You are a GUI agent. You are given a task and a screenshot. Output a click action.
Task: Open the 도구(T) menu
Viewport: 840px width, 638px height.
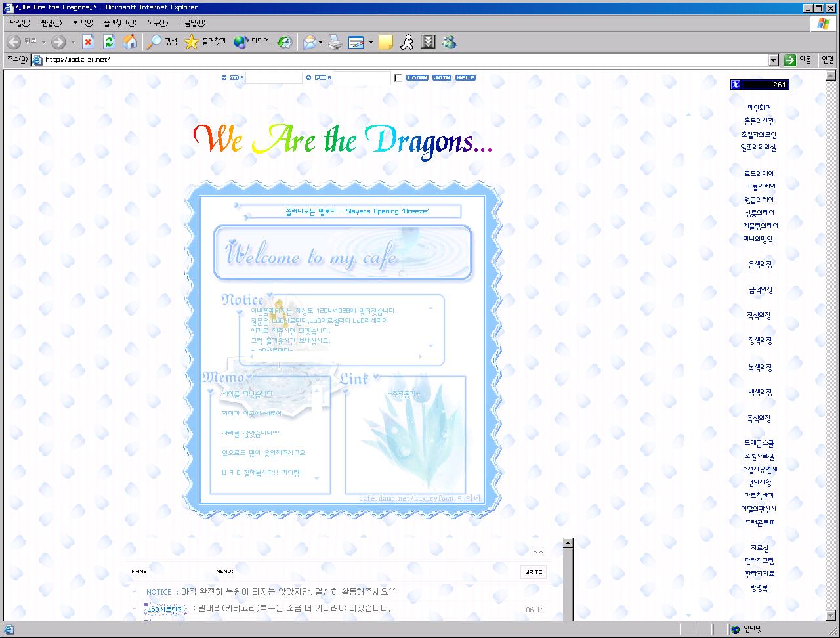coord(157,23)
